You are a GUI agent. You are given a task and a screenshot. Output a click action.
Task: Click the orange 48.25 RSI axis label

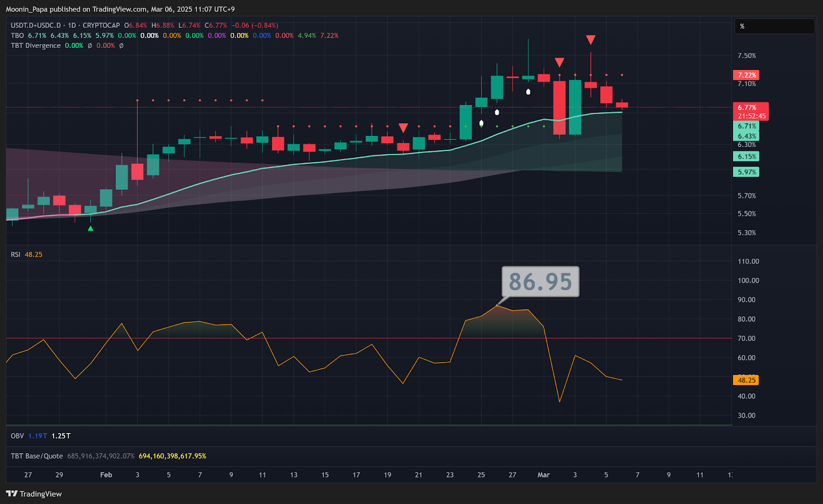746,380
